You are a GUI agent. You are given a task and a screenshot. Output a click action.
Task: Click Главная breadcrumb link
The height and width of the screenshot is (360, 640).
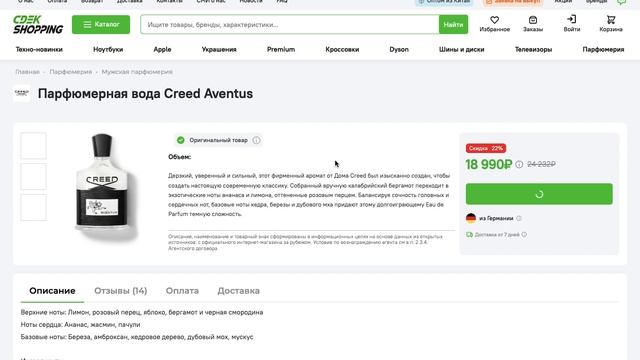tap(27, 72)
